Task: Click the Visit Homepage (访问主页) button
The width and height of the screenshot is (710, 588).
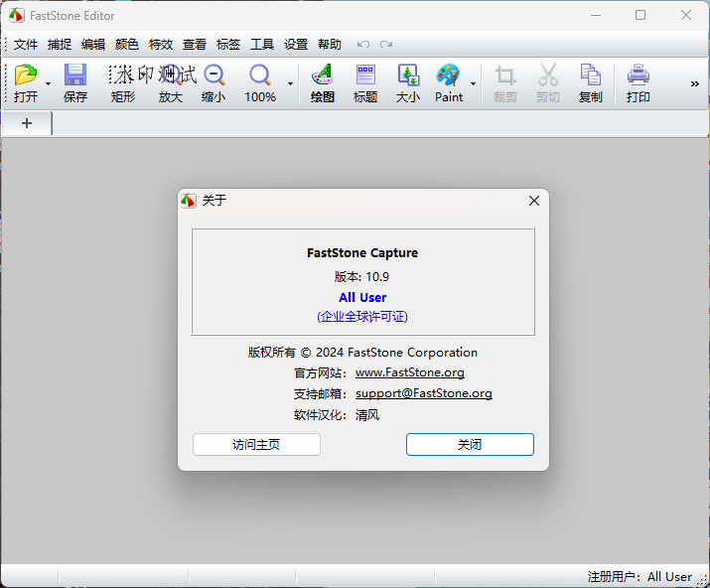Action: (x=256, y=444)
